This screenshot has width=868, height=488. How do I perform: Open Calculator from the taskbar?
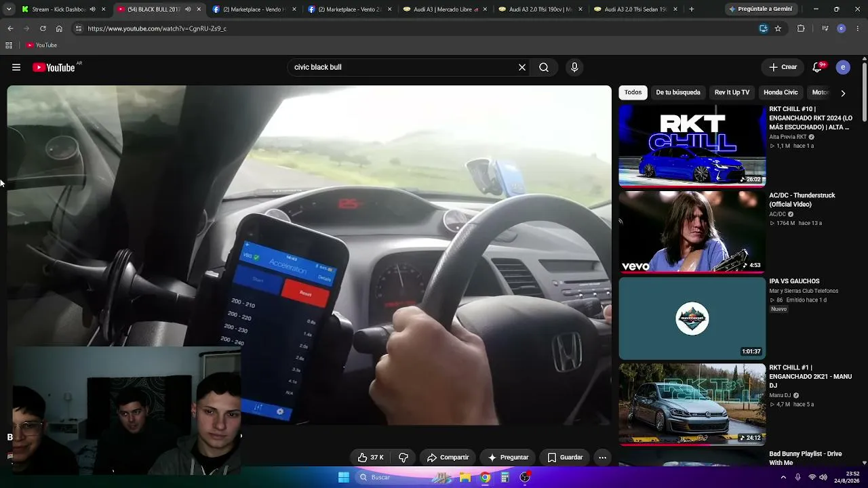coord(505,477)
